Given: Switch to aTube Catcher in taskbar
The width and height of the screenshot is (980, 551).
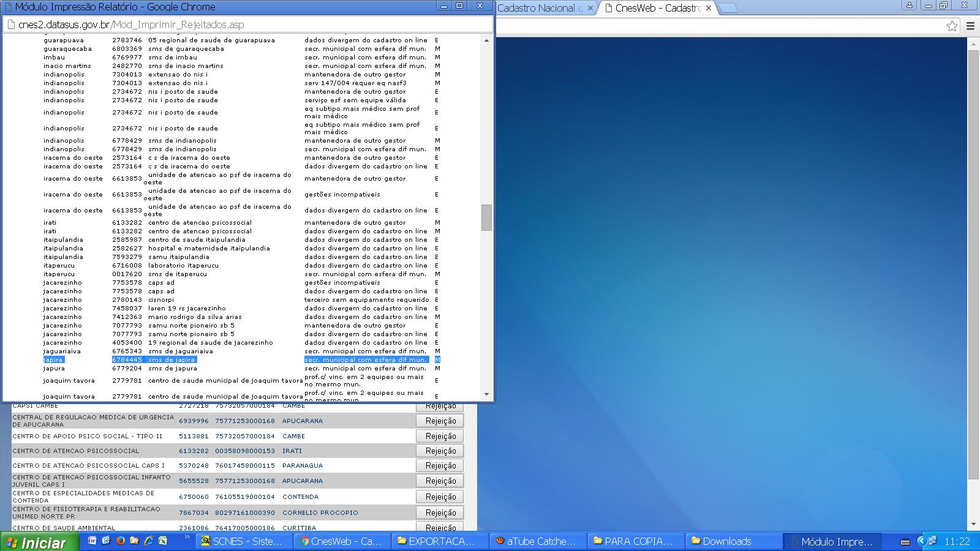Looking at the screenshot, I should click(x=535, y=541).
